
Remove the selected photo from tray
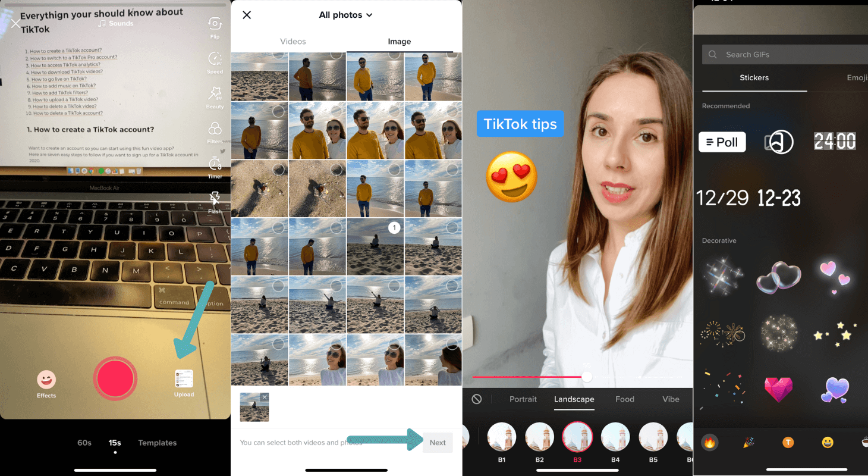[265, 396]
